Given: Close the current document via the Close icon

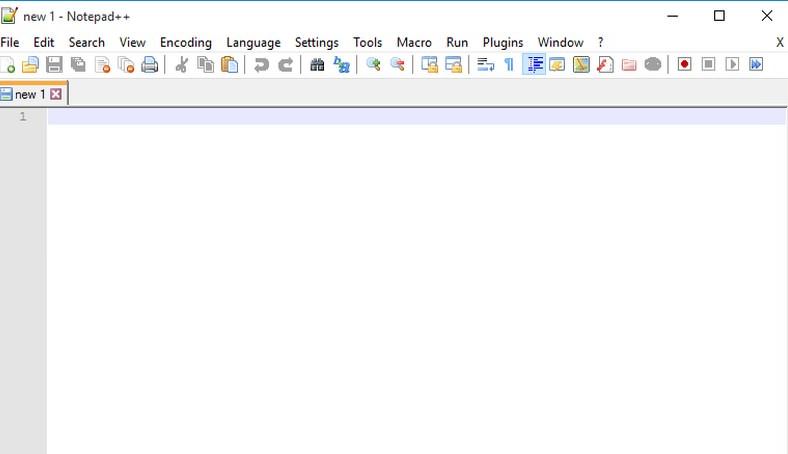Looking at the screenshot, I should (x=102, y=64).
